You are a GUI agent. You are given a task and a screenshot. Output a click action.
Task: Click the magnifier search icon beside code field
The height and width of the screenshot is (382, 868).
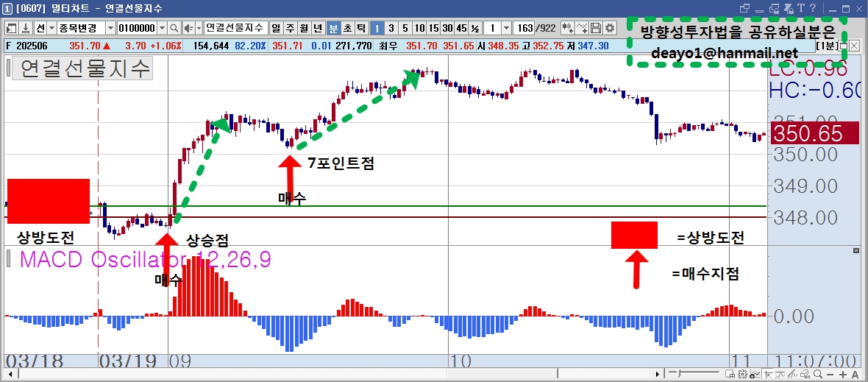coord(174,28)
